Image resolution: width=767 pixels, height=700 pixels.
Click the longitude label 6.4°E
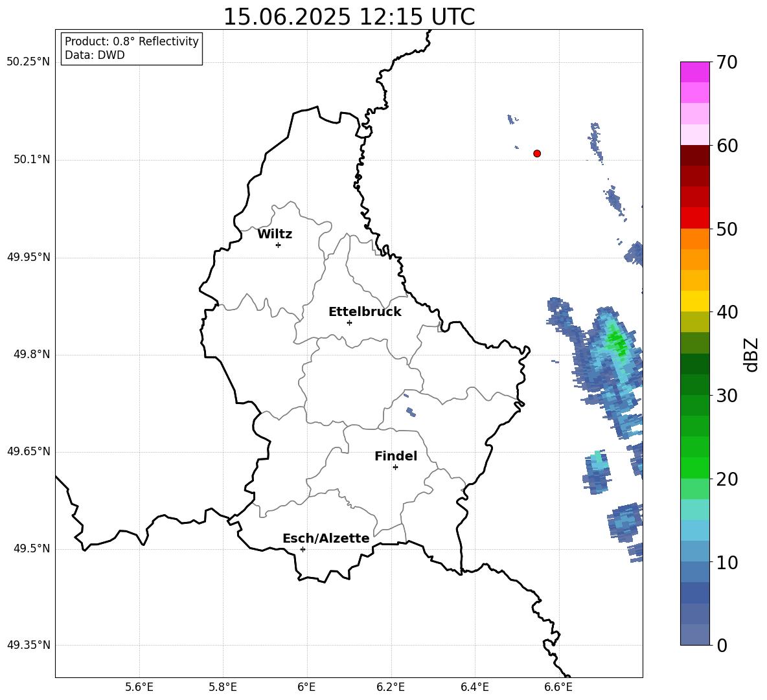[474, 687]
